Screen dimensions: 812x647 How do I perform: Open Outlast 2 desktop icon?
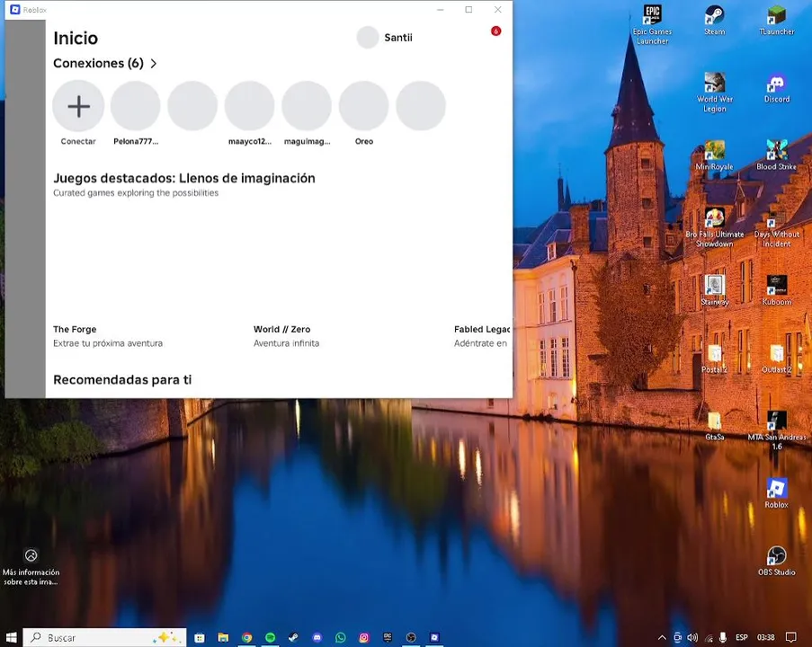point(776,359)
